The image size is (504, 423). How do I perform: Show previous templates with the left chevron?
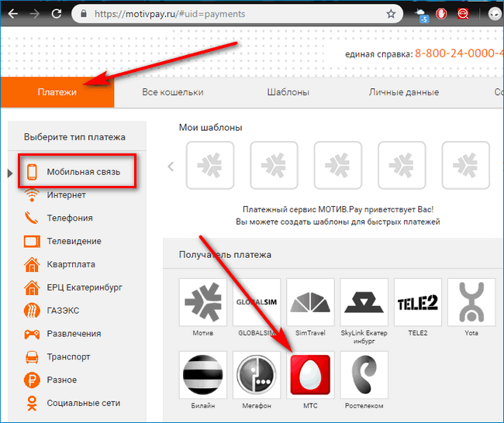[171, 167]
